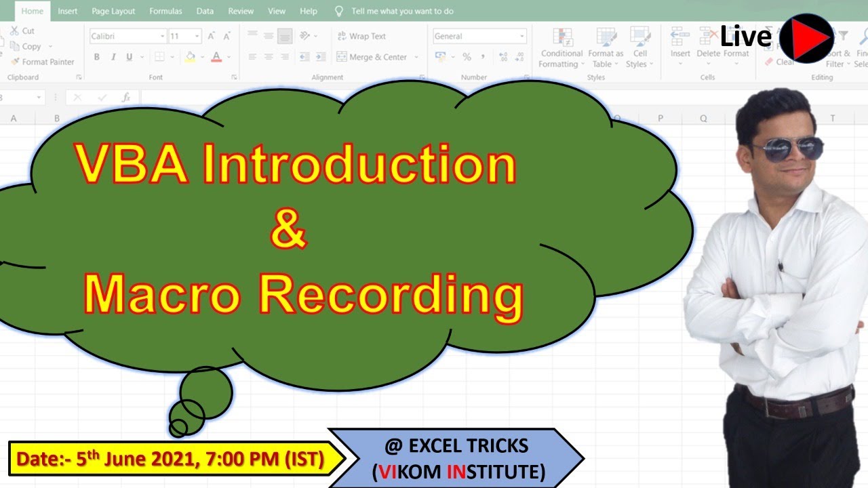Apply Comma Style formatting
This screenshot has height=488, width=868.
coord(483,57)
